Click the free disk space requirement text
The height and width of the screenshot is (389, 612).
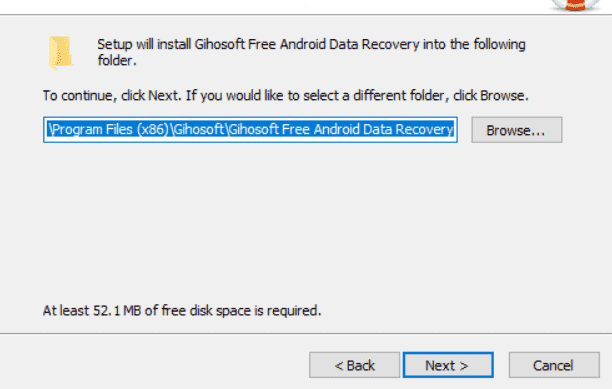(182, 311)
